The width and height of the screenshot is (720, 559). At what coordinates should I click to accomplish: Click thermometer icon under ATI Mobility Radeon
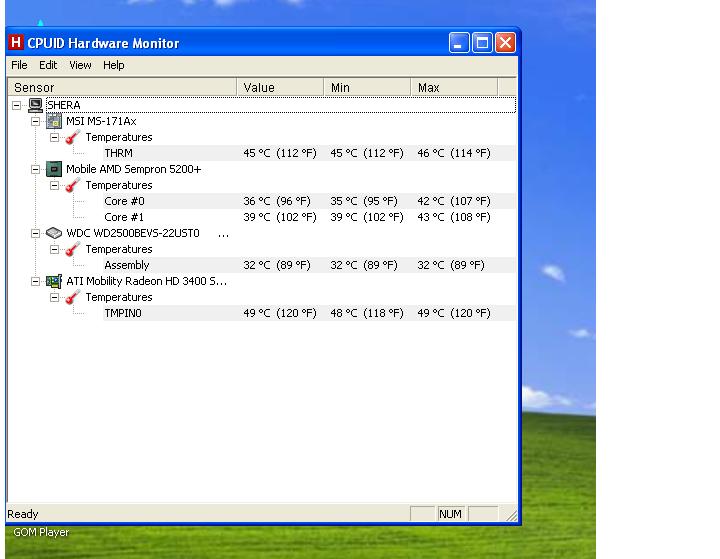click(73, 297)
